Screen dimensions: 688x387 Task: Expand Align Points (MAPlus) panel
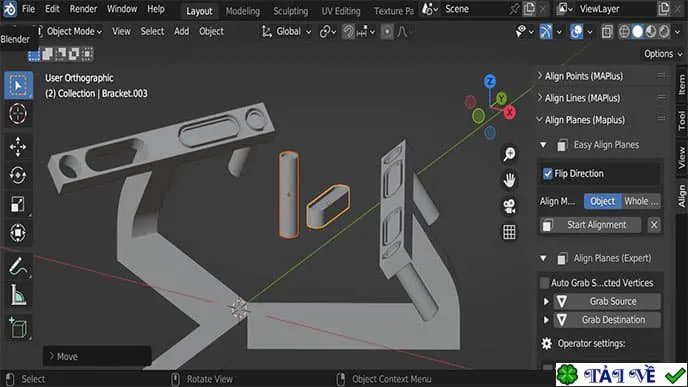(584, 76)
